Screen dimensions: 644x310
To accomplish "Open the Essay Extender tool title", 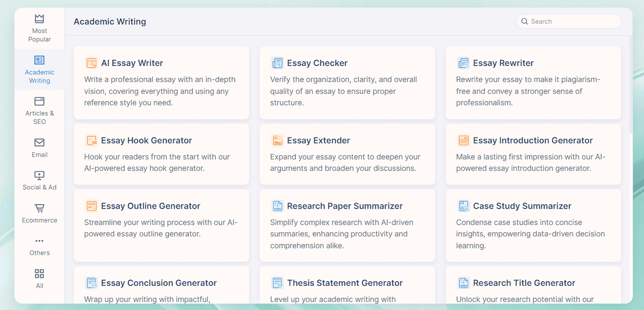I will pyautogui.click(x=318, y=141).
